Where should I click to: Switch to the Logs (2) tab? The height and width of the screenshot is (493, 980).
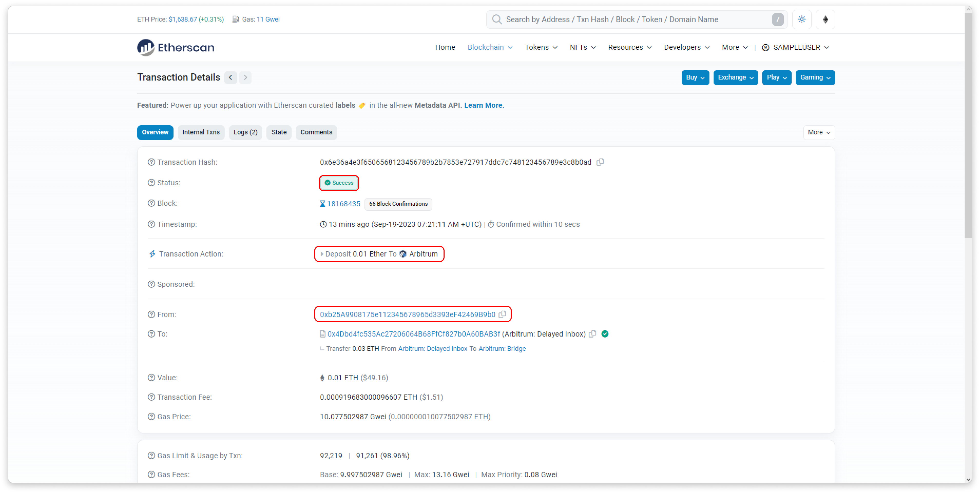pos(245,132)
